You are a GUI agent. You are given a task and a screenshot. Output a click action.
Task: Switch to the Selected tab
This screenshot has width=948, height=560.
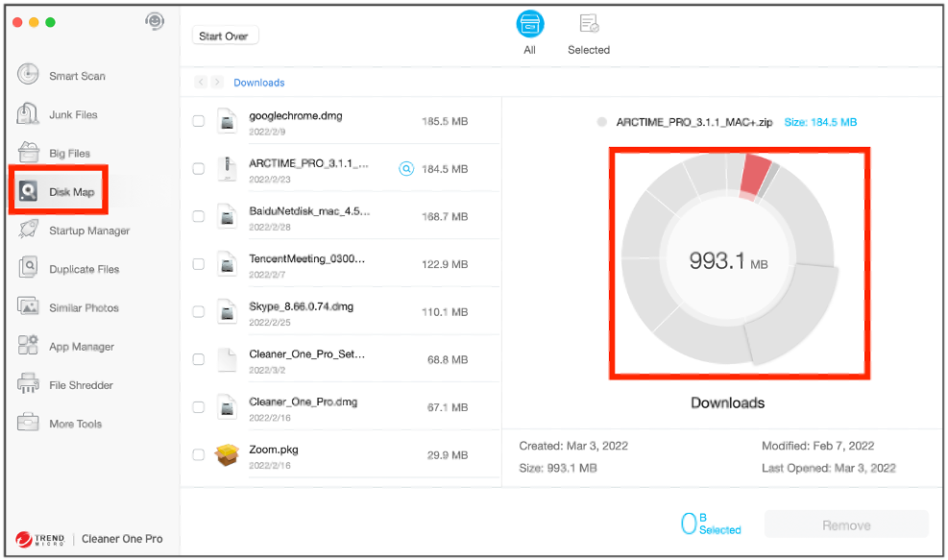click(589, 33)
